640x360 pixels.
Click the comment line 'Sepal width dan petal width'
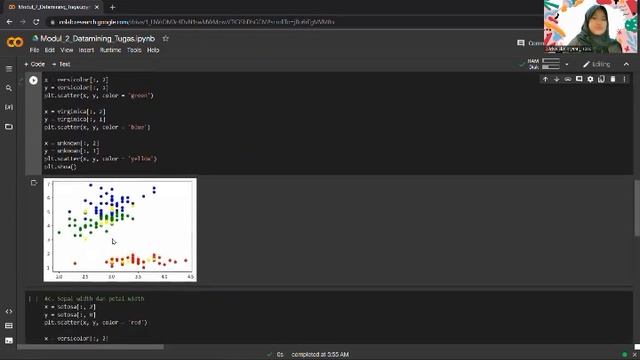pyautogui.click(x=94, y=299)
